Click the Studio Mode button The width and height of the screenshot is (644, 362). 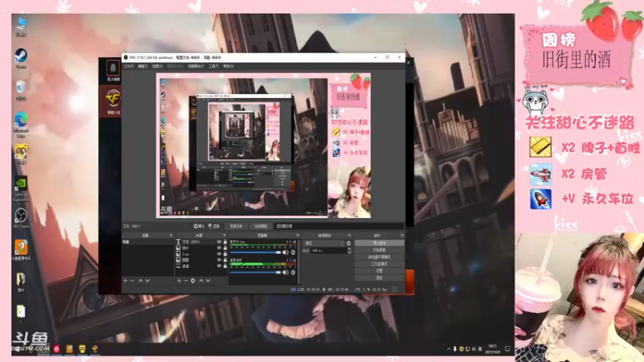[379, 264]
